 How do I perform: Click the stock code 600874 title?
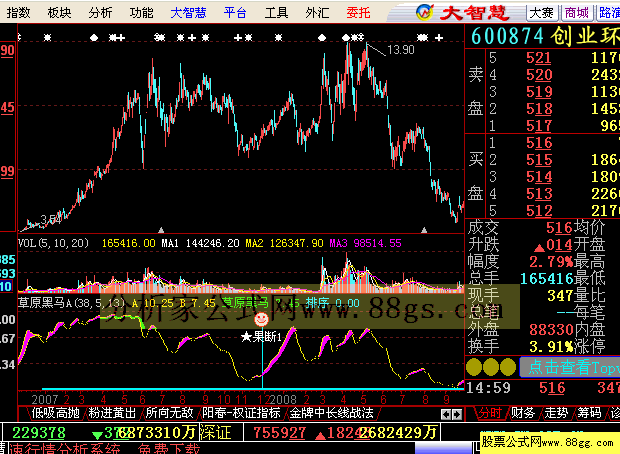coord(508,36)
